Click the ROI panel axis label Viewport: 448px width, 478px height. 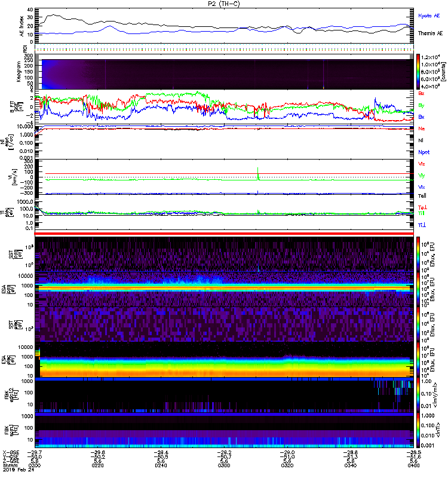pyautogui.click(x=25, y=49)
